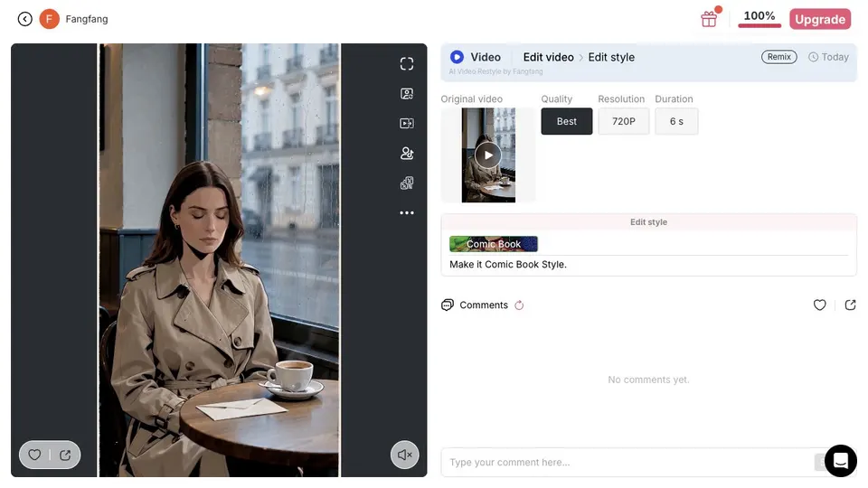Open the character voice tool icon
Viewport: 868px width, 488px height.
407,154
